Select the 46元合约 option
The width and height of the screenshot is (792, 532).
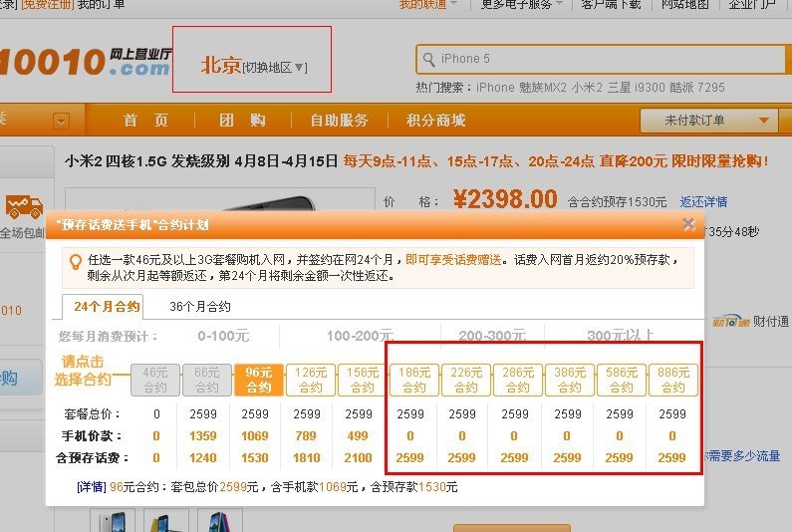click(155, 380)
